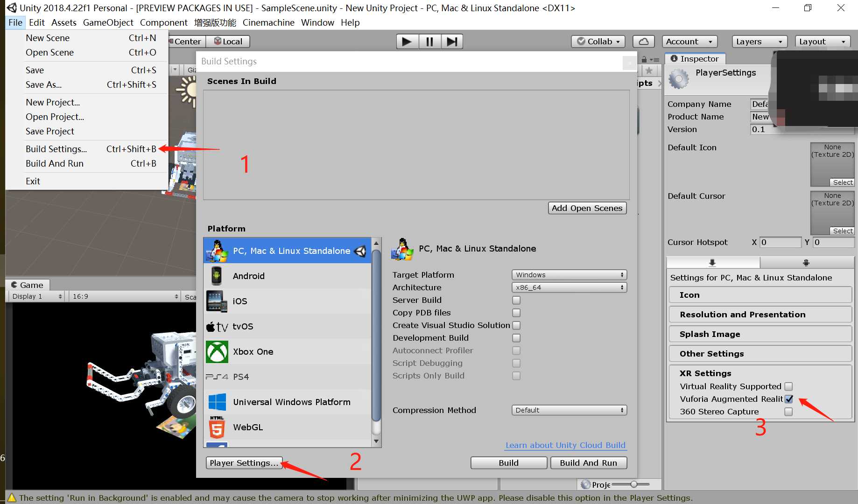Click the Build And Run button
This screenshot has width=858, height=504.
(x=588, y=463)
